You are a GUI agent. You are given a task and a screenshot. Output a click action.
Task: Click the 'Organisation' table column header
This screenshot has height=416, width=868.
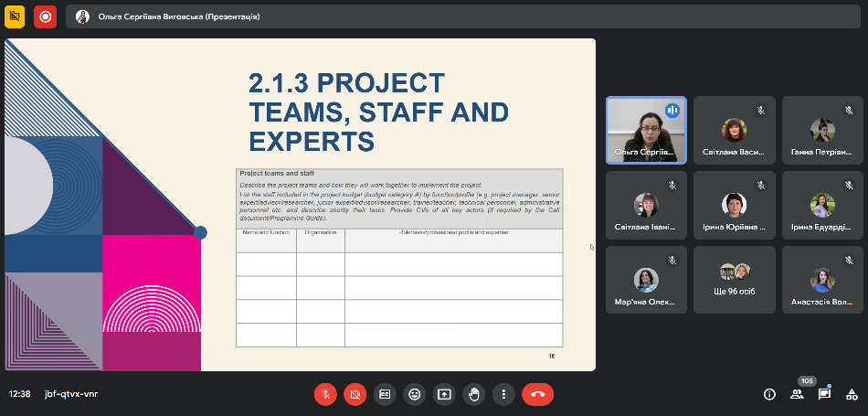321,232
